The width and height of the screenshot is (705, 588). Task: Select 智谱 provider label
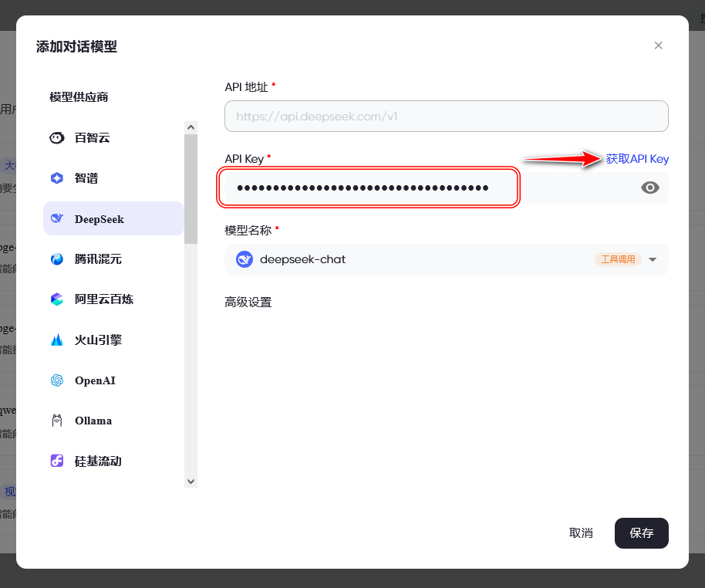(86, 178)
